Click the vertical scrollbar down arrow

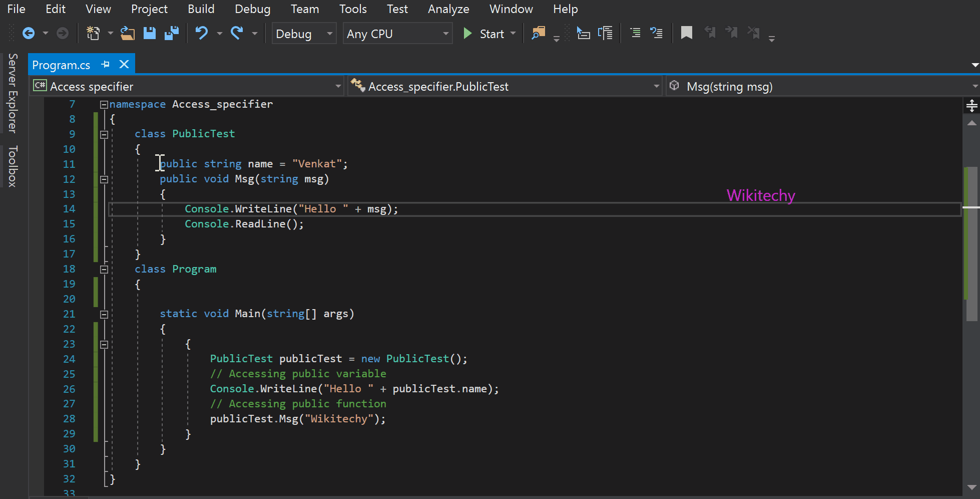[x=971, y=487]
